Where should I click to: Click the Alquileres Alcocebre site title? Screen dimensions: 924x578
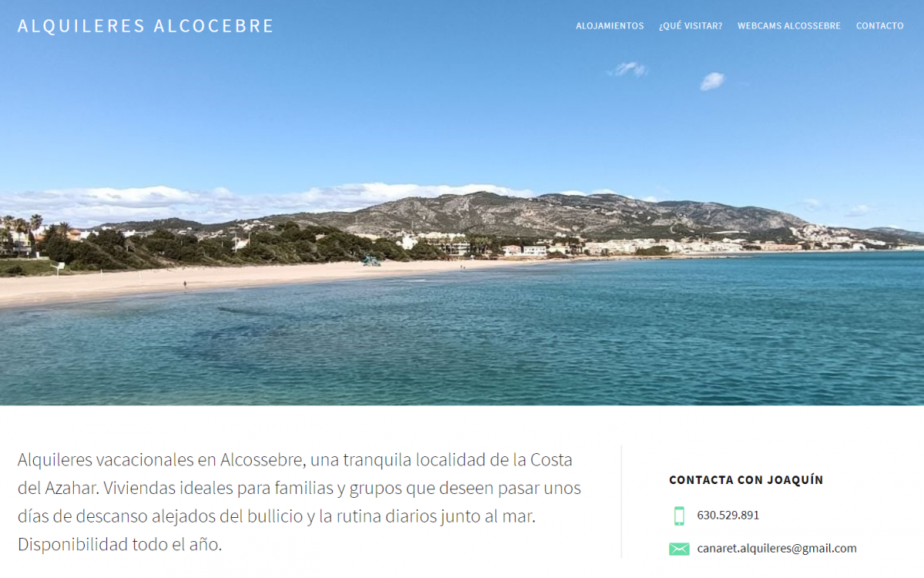(146, 25)
